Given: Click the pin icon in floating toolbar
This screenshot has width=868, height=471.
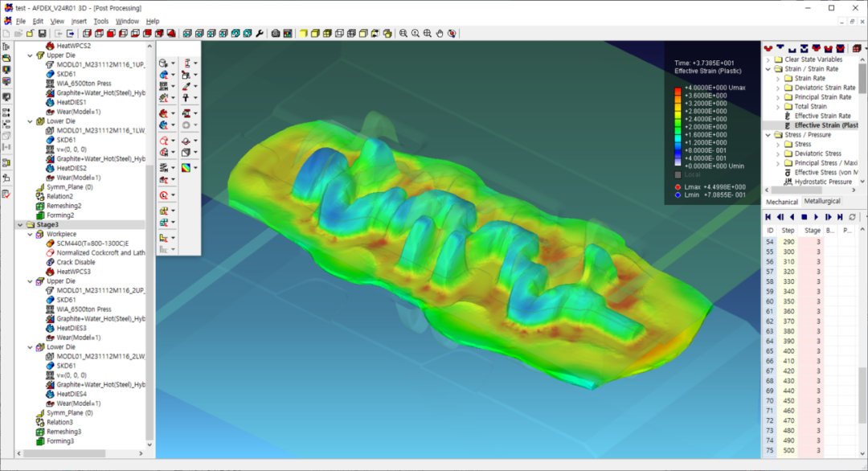Looking at the screenshot, I should tap(186, 98).
